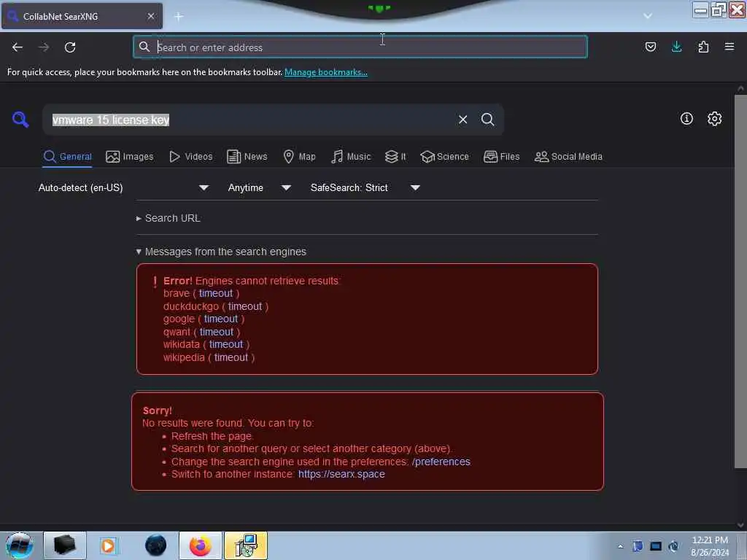Open the Manage bookmarks link
The width and height of the screenshot is (747, 560).
point(326,72)
